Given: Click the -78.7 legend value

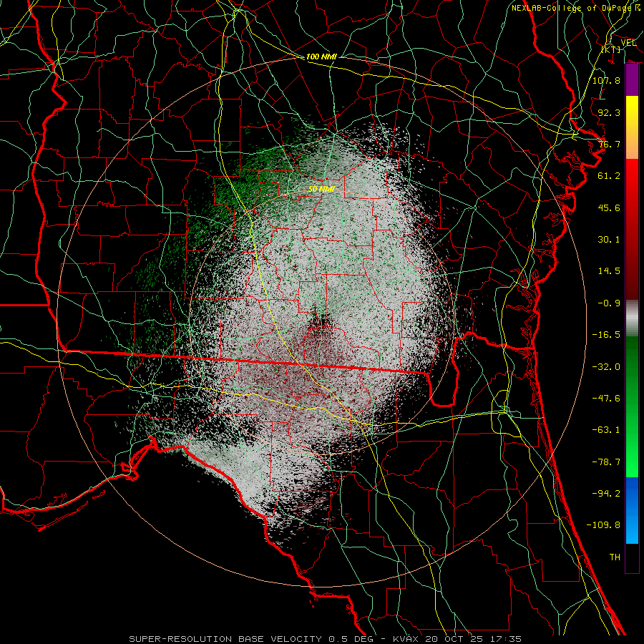Looking at the screenshot, I should [606, 462].
